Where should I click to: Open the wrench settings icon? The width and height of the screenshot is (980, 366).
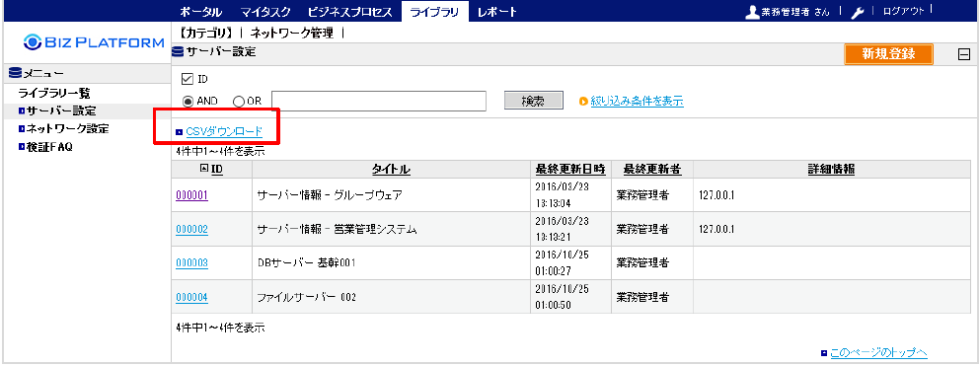[857, 13]
